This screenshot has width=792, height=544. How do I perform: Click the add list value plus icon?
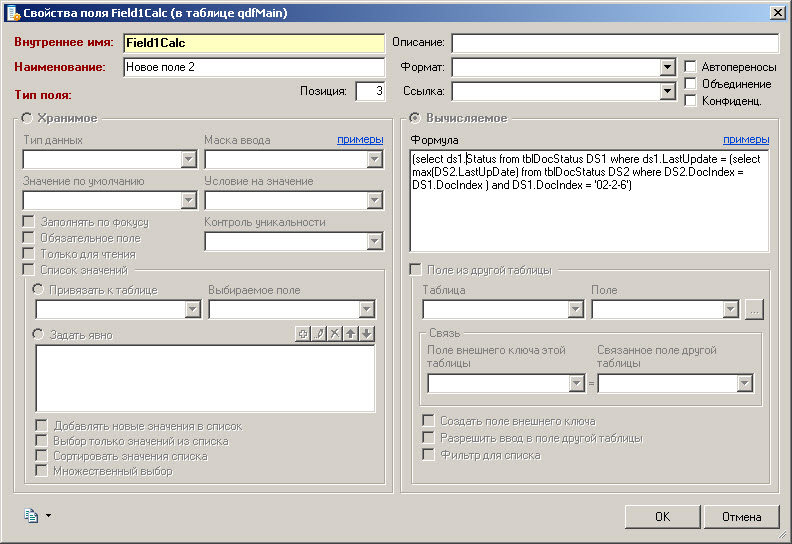[303, 333]
